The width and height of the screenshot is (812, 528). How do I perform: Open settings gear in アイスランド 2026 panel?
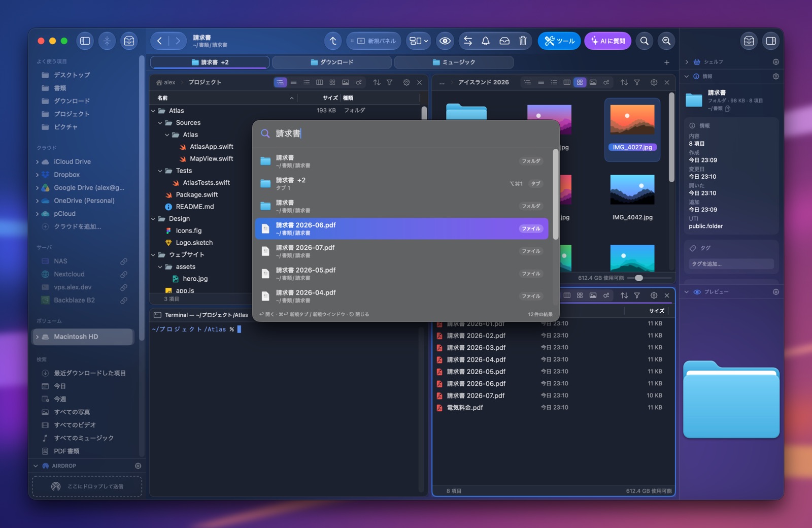tap(654, 82)
